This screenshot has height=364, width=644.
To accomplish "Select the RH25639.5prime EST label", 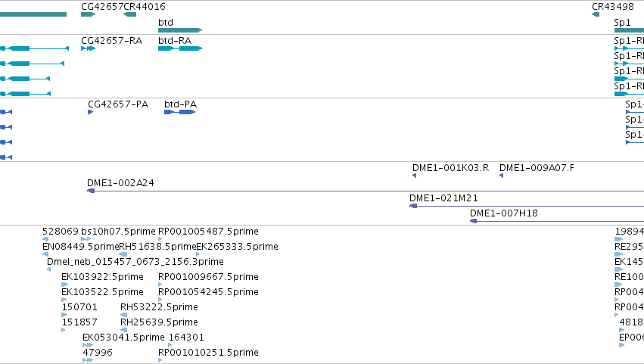I will (x=159, y=323).
